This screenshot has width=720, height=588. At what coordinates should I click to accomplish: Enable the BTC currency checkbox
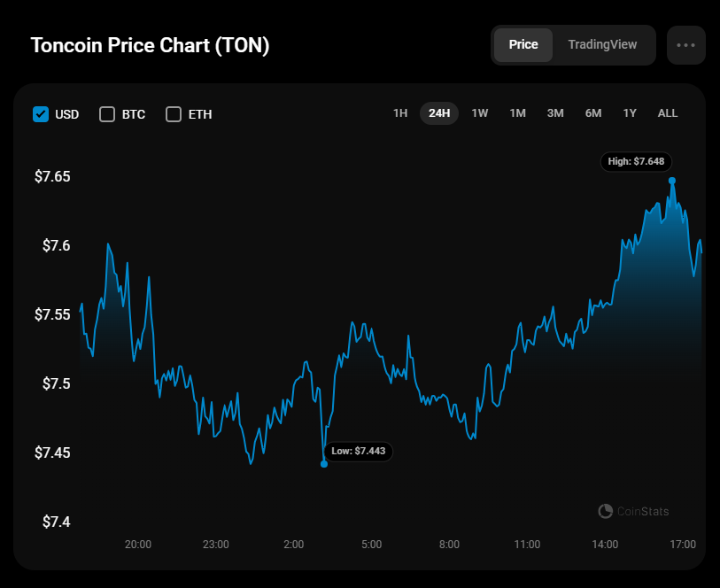tap(107, 114)
